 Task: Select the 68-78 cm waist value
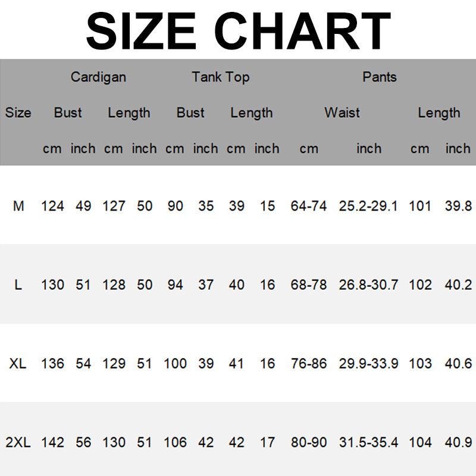click(309, 285)
